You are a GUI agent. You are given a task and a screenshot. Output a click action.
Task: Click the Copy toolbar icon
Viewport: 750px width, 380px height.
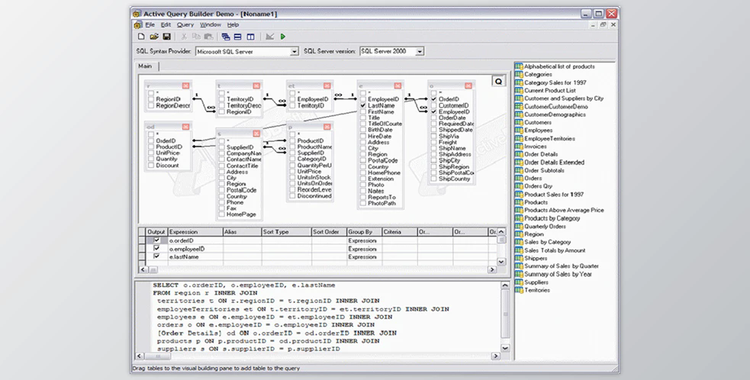click(196, 36)
